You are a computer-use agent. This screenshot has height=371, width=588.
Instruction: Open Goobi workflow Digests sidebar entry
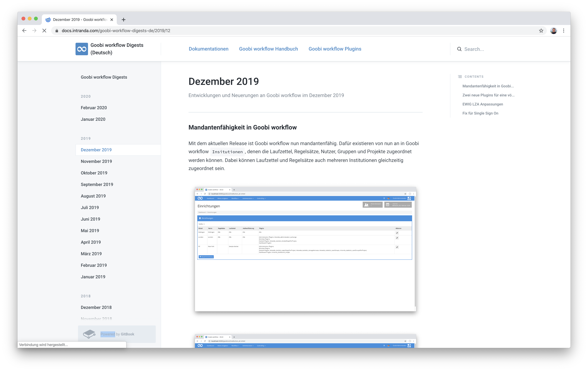coord(104,77)
